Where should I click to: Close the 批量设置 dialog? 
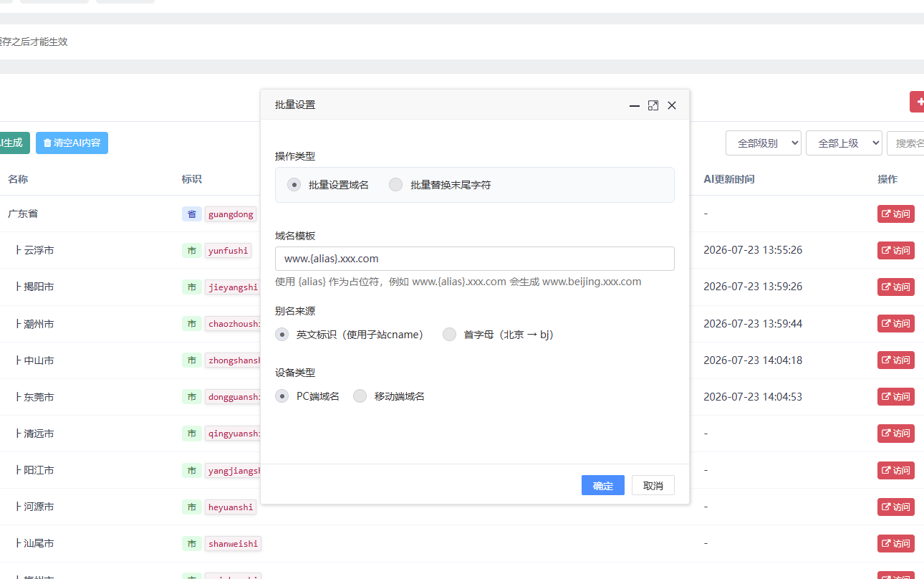click(672, 105)
